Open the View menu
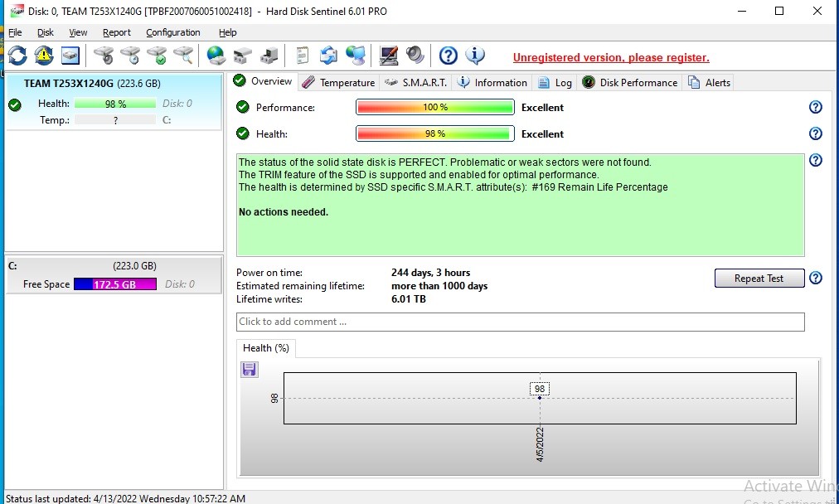The image size is (839, 504). click(x=78, y=32)
